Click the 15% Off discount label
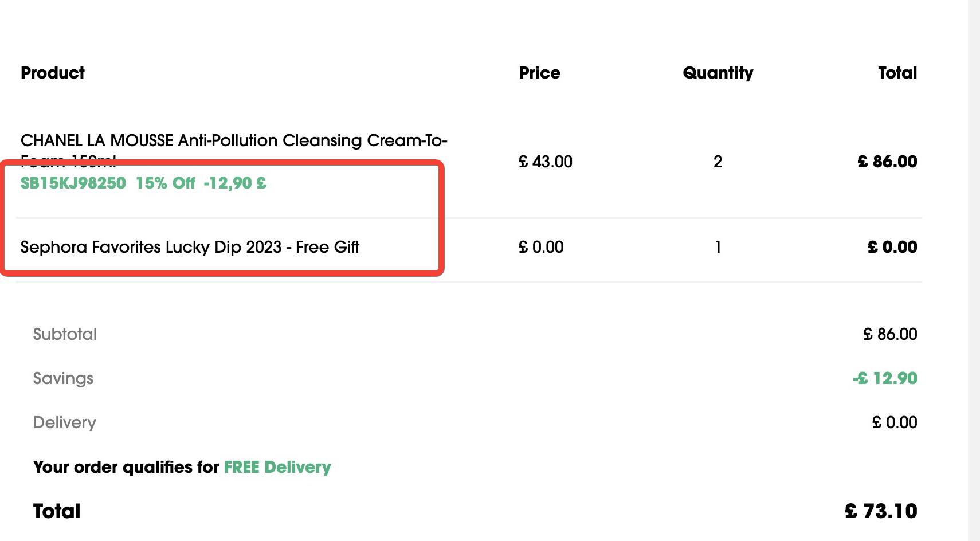The height and width of the screenshot is (541, 980). click(x=165, y=183)
